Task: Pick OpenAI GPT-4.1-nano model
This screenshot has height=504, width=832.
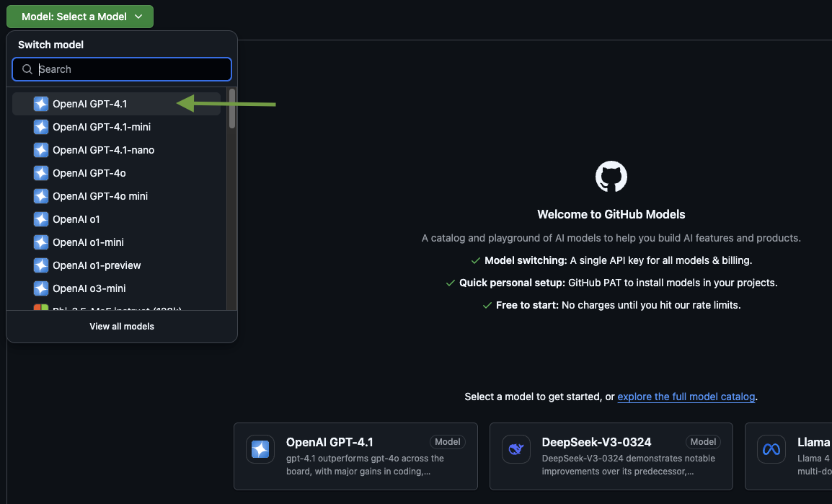Action: 116,150
